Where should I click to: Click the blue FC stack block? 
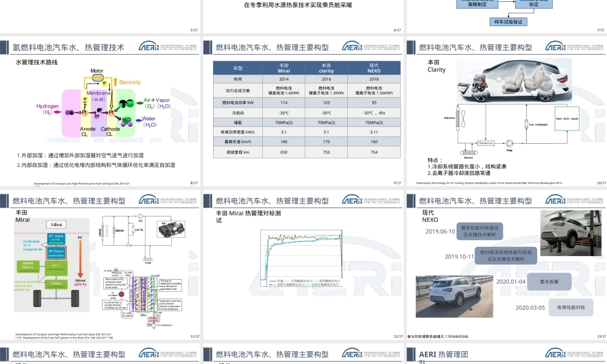coord(56,238)
